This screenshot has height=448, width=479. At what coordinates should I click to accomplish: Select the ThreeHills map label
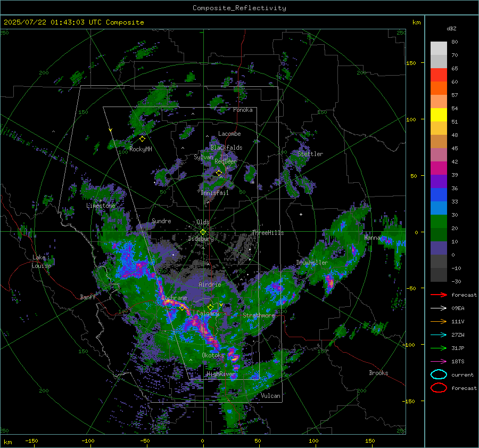click(268, 233)
